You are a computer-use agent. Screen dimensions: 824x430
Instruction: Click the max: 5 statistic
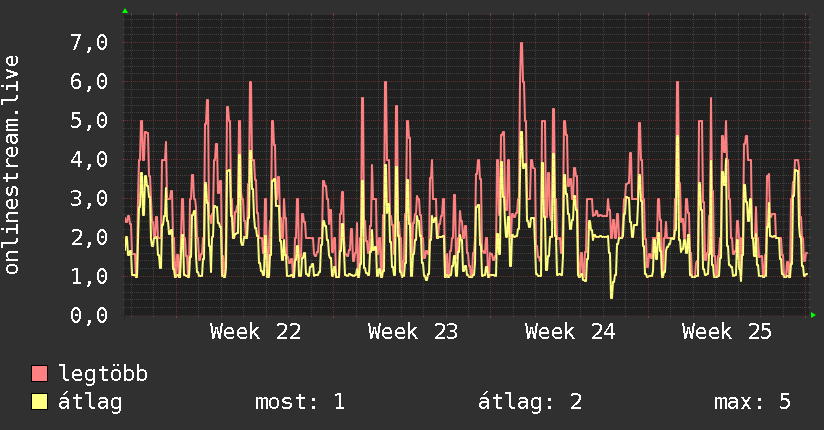[753, 402]
